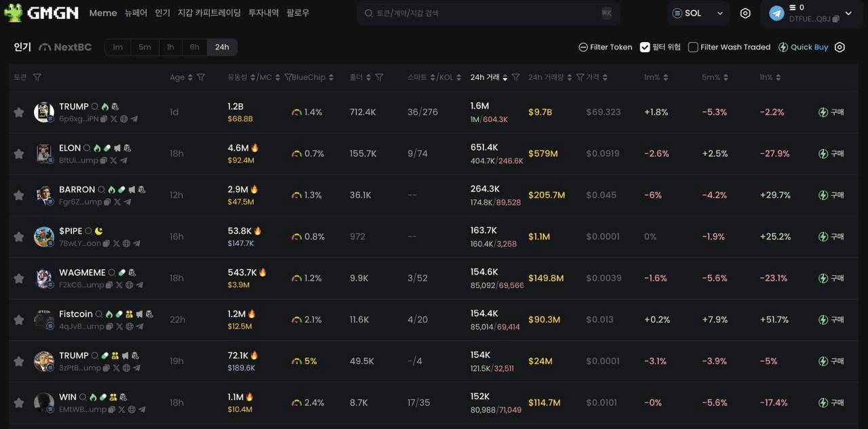Sort by 24h 거래 column
The height and width of the screenshot is (429, 868).
click(505, 77)
